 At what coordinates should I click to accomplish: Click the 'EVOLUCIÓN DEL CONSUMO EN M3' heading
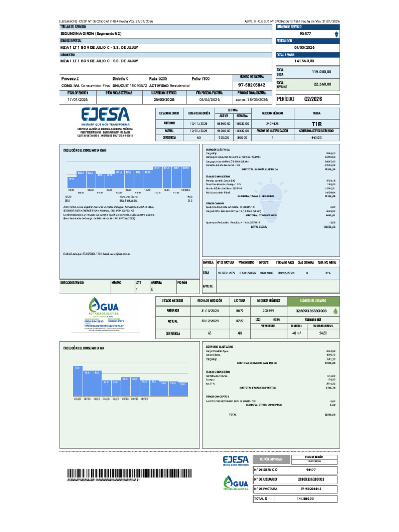click(84, 348)
